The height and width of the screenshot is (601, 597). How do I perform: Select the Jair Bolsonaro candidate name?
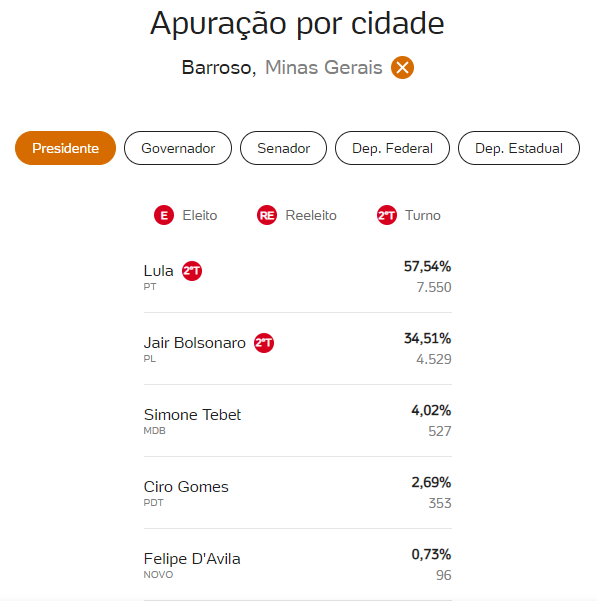point(195,343)
